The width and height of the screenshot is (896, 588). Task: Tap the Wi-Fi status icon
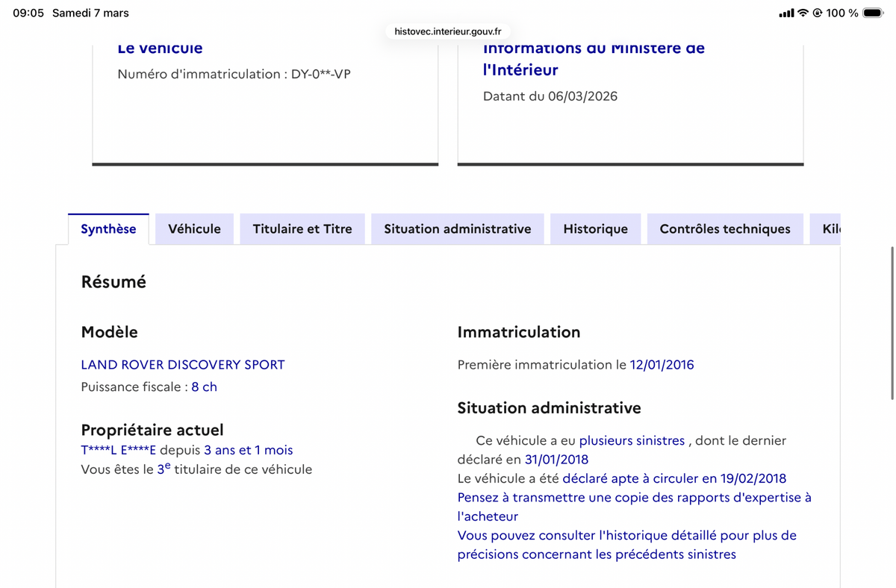[803, 13]
